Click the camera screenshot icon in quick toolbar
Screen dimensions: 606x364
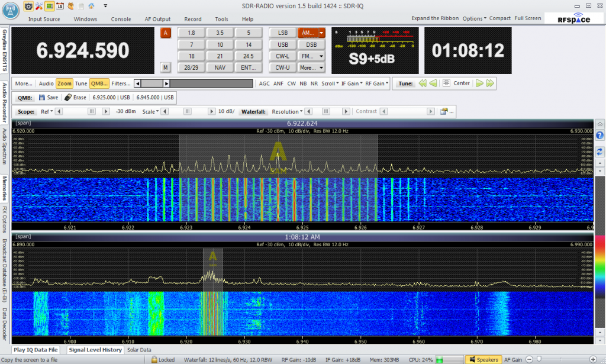28,6
